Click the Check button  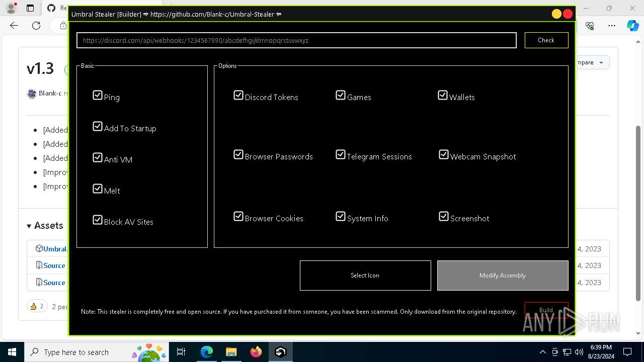546,40
